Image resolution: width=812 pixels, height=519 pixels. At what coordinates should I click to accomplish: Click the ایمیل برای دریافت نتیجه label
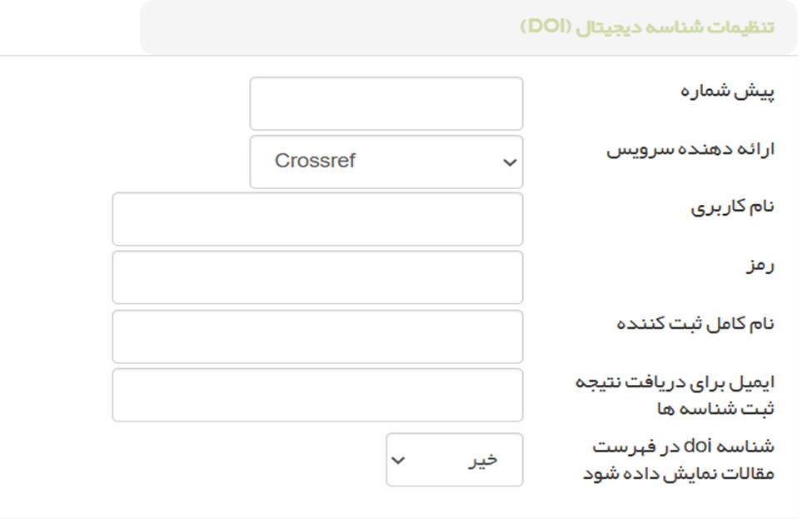click(x=675, y=382)
